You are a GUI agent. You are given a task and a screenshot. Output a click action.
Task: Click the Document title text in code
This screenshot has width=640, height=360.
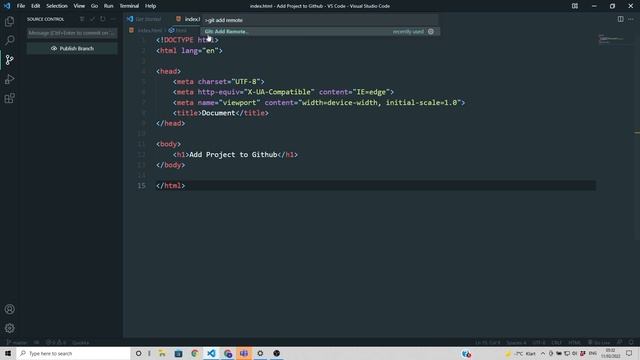[218, 113]
